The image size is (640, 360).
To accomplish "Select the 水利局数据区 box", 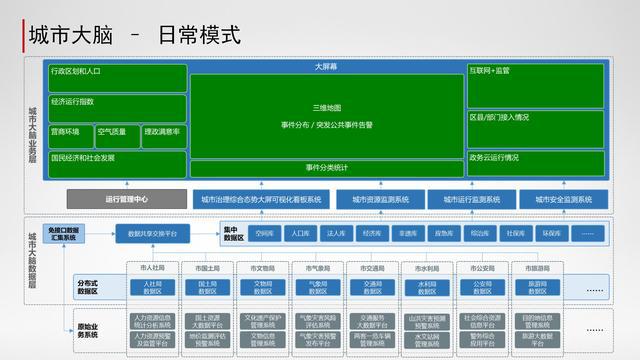I will (x=427, y=288).
